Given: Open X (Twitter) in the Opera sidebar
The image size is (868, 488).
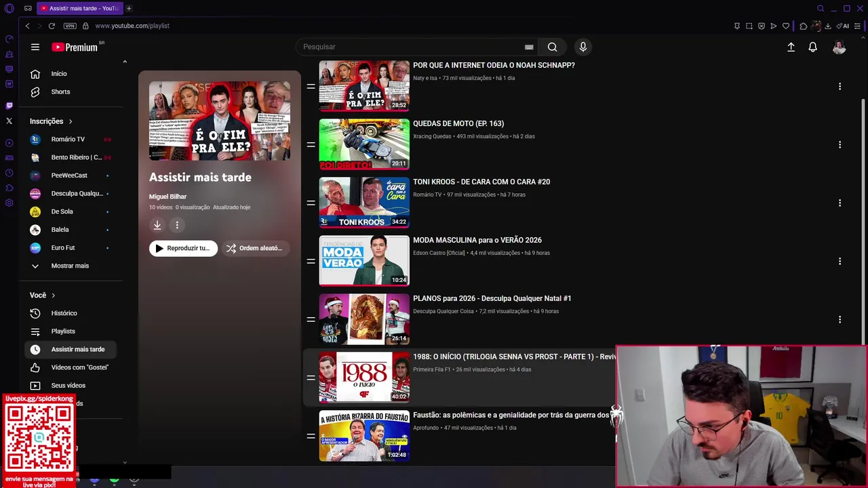Looking at the screenshot, I should 9,121.
